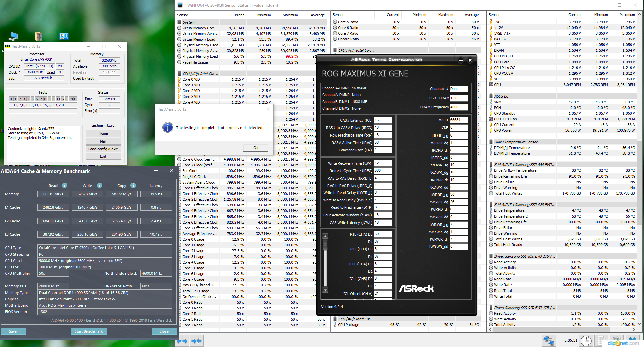Open the This PC desktop icon

point(13,36)
